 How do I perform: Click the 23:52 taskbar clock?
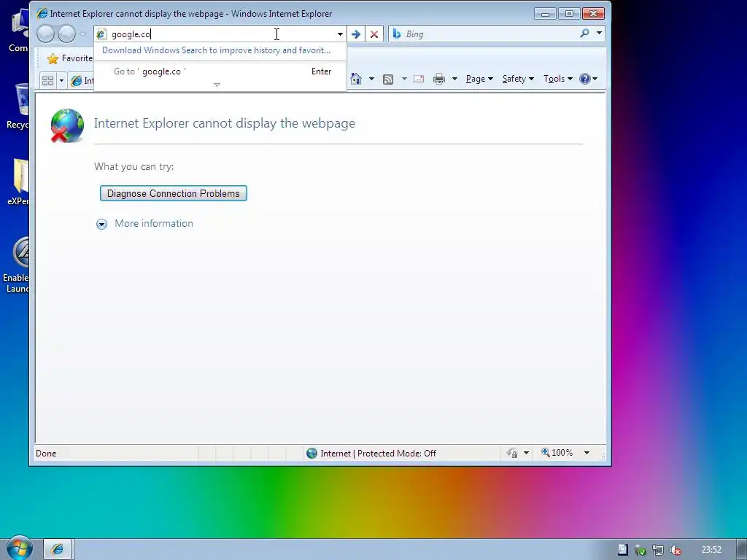pos(711,550)
